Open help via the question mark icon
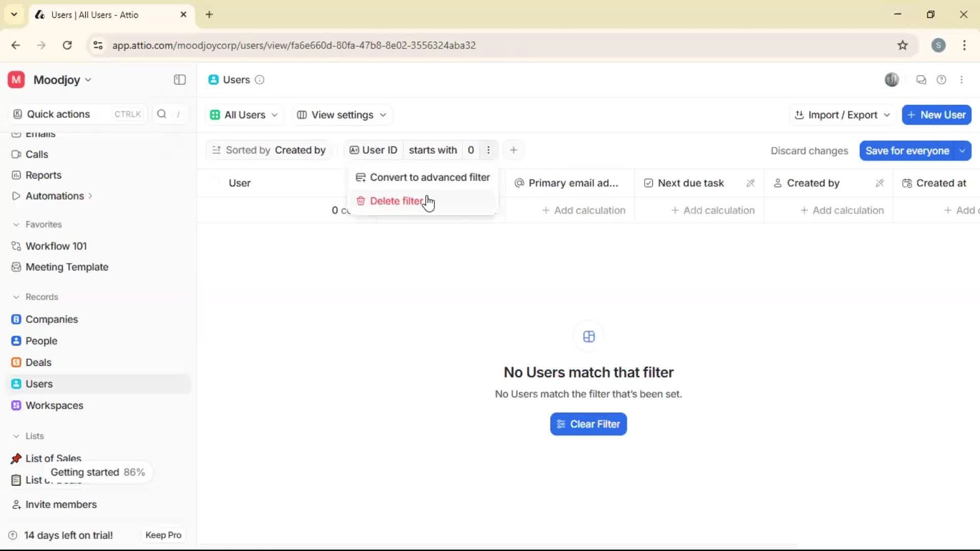The width and height of the screenshot is (980, 551). coord(942,80)
